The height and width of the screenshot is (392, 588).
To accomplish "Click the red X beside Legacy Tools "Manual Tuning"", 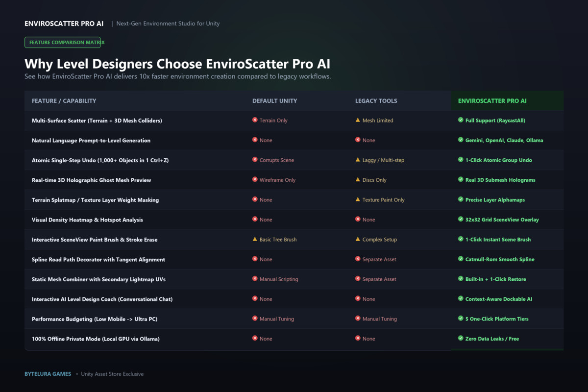I will [x=358, y=318].
